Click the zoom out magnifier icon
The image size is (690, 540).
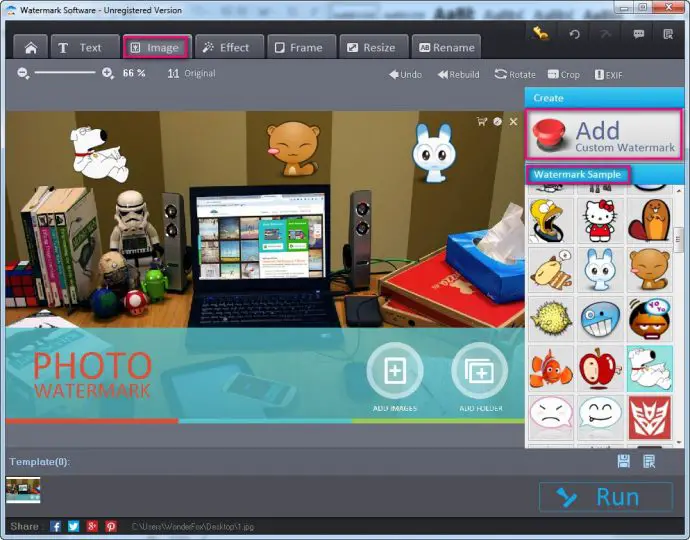click(23, 73)
